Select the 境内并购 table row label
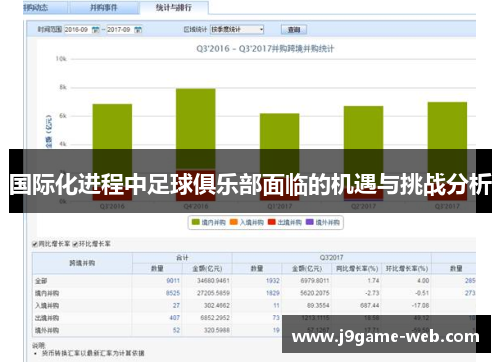Viewport: 500px width, 362px height. (x=47, y=294)
